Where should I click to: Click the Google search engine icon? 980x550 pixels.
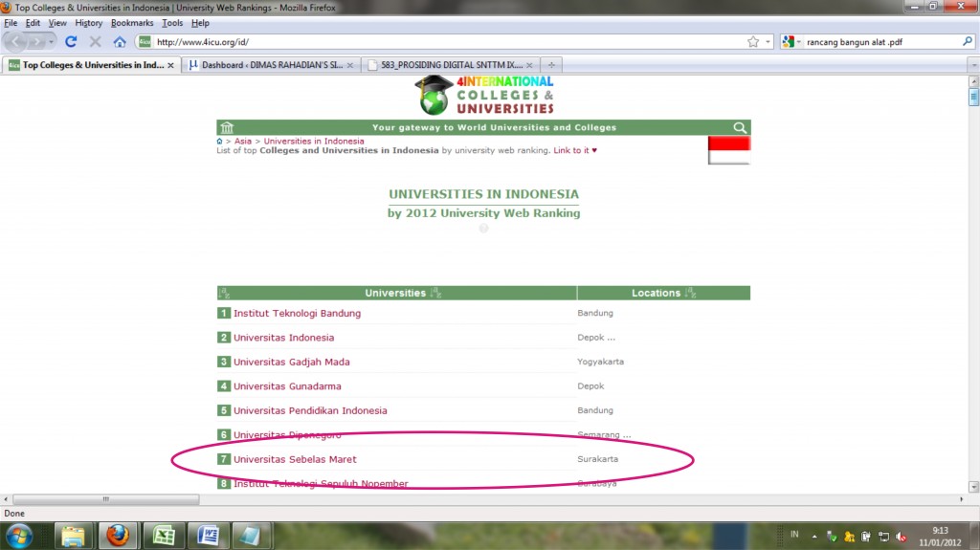(x=788, y=42)
